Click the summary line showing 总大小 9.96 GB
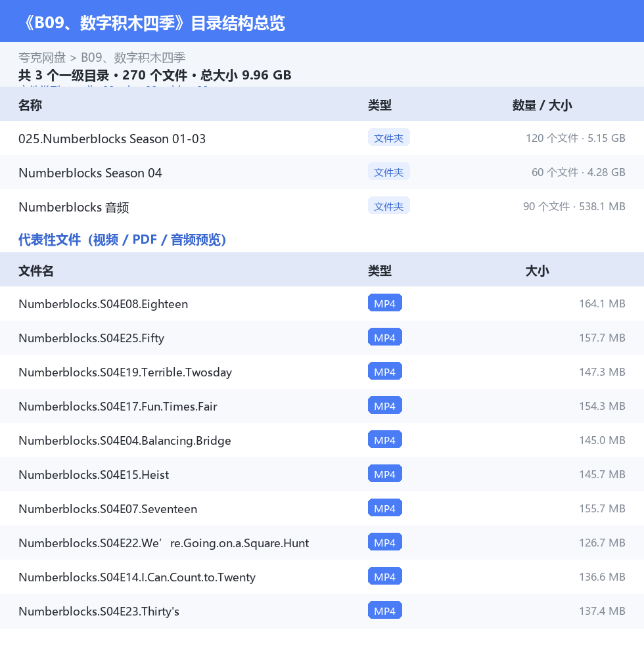The height and width of the screenshot is (649, 644). coord(154,76)
